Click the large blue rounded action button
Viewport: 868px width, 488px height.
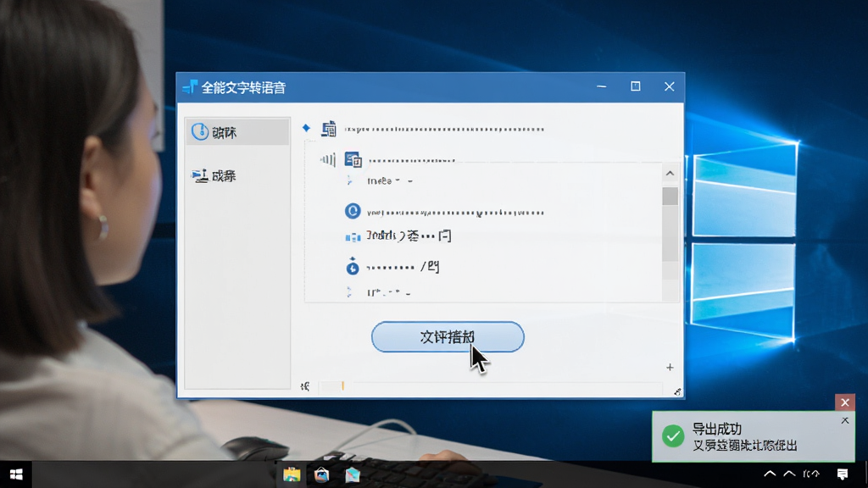[x=448, y=337]
